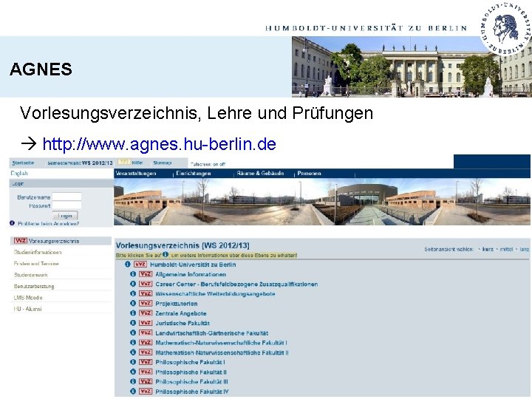Open the Räume & Gebäude menu
This screenshot has height=399, width=532.
point(260,174)
